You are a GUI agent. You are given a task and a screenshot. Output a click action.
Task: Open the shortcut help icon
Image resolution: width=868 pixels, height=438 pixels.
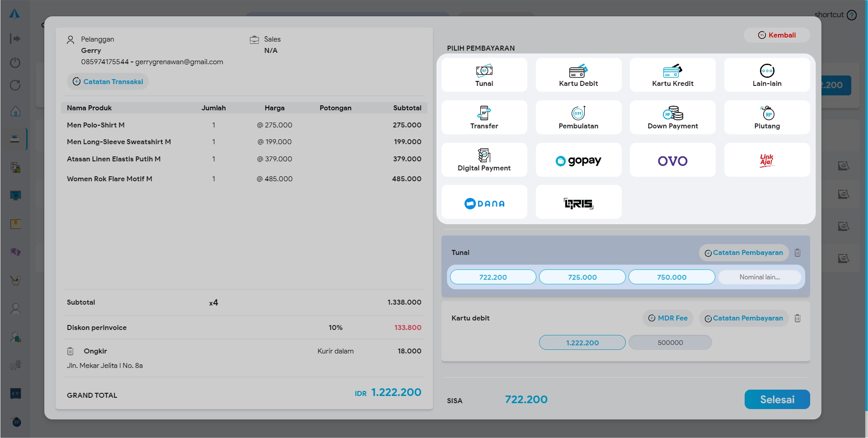click(852, 15)
